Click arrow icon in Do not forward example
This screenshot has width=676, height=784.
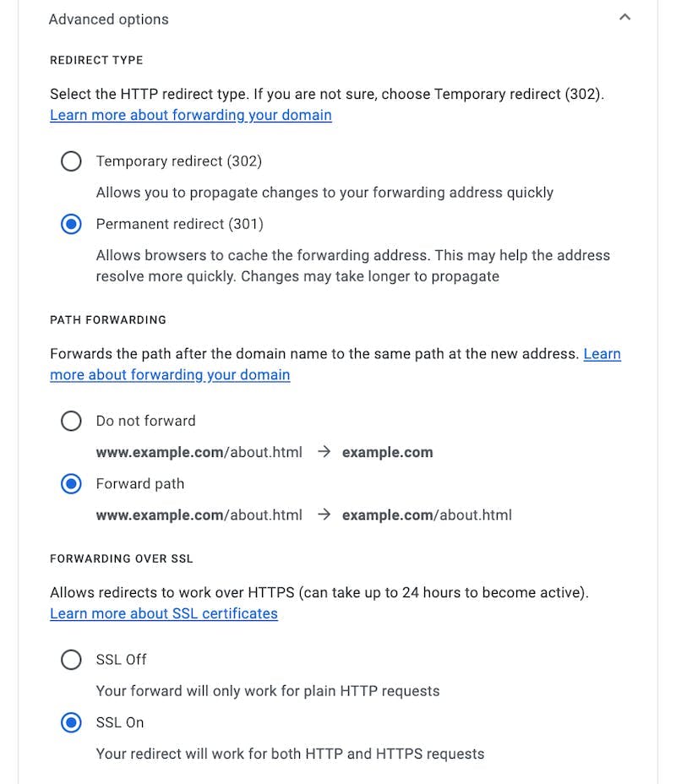[323, 452]
